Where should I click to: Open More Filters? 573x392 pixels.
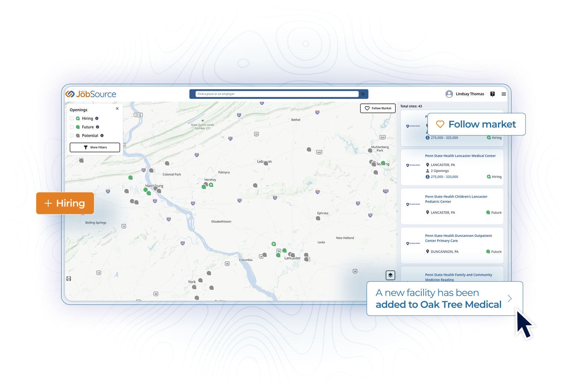click(95, 147)
